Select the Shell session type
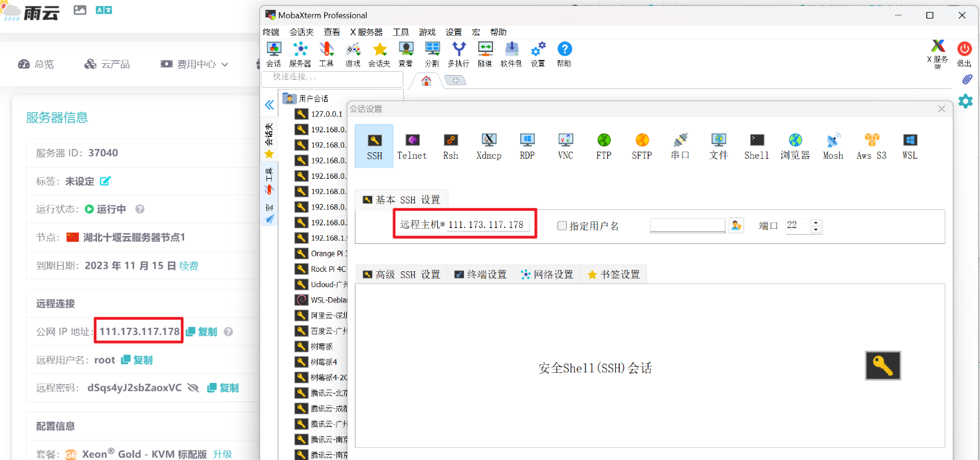The height and width of the screenshot is (460, 980). (757, 146)
